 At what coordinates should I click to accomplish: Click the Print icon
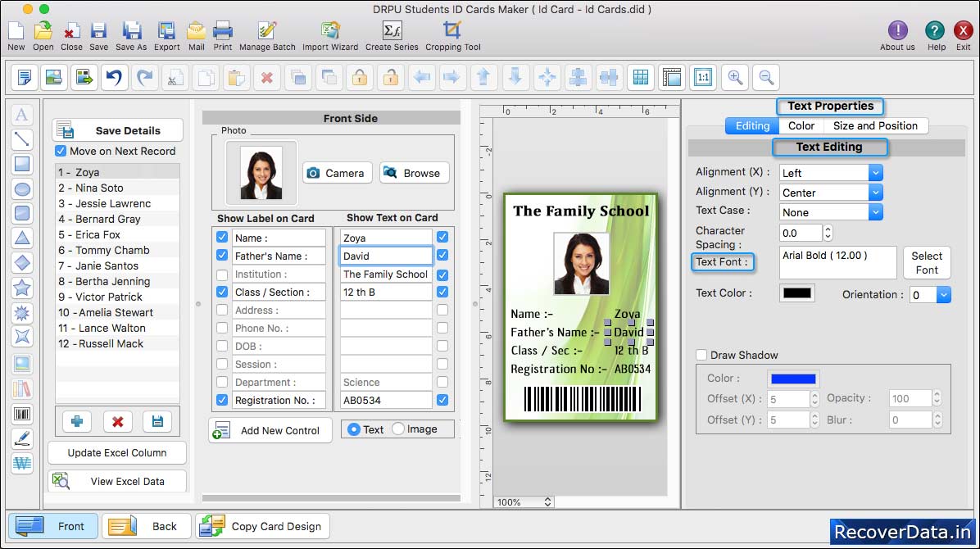point(223,36)
